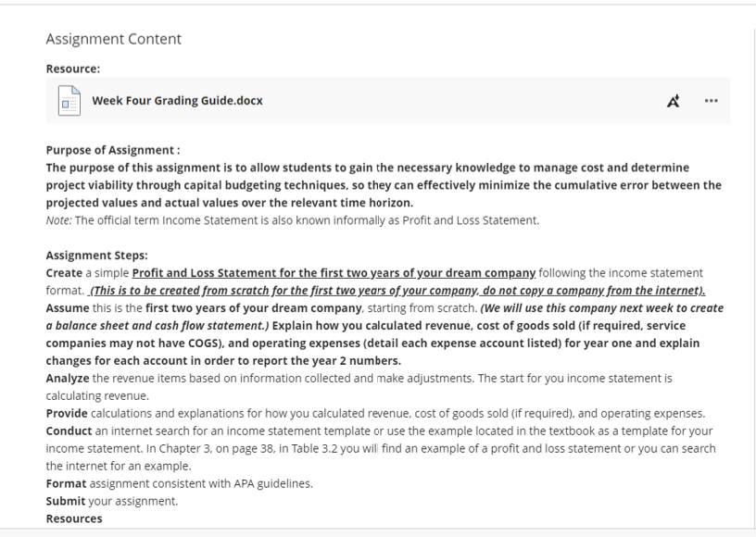This screenshot has width=756, height=537.
Task: Click the bold word 'Submit'
Action: point(66,502)
